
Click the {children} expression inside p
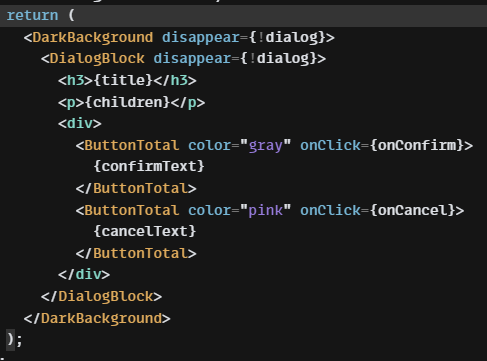tap(128, 102)
